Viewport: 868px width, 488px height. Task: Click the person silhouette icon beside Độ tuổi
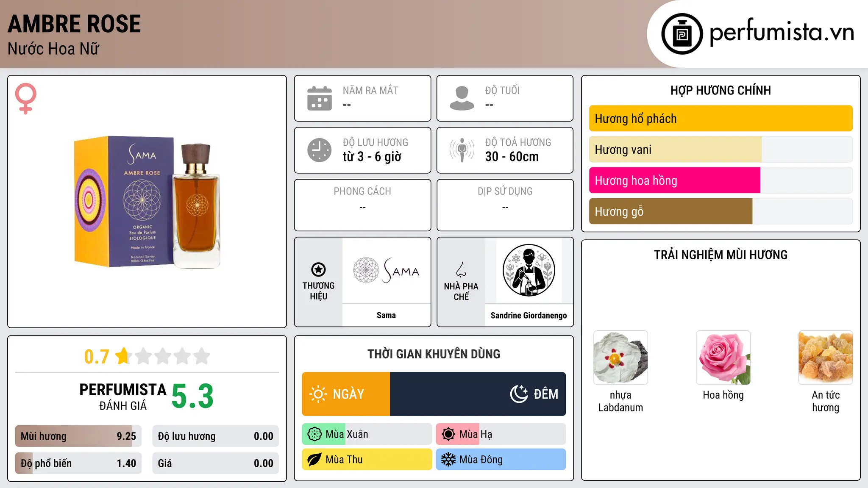pyautogui.click(x=462, y=98)
